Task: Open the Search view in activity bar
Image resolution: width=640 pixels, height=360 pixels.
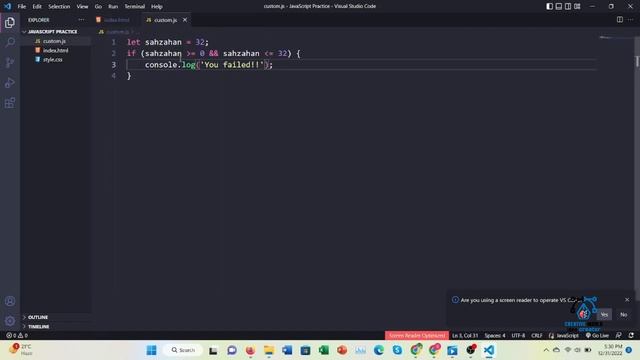Action: pos(10,42)
